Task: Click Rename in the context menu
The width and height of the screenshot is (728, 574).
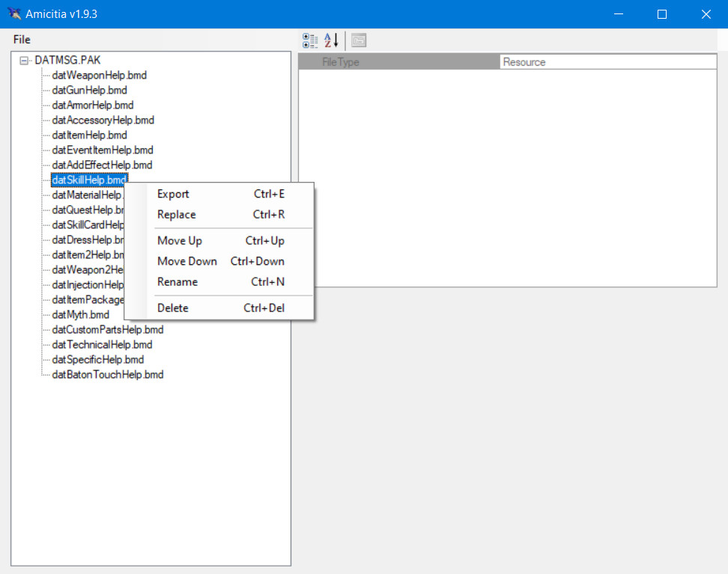Action: click(178, 282)
